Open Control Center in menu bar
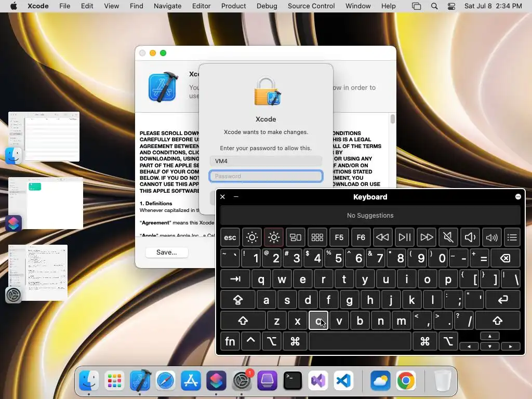The height and width of the screenshot is (399, 532). pos(451,6)
